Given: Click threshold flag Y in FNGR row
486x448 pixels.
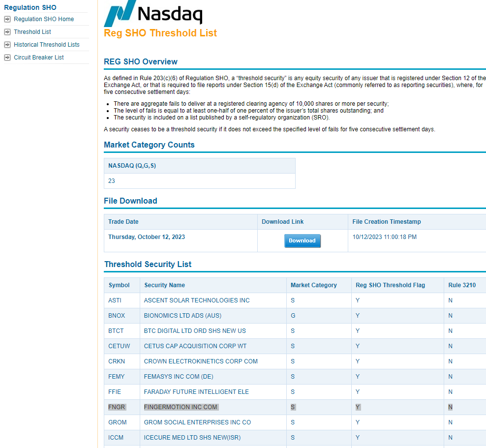Looking at the screenshot, I should click(x=358, y=407).
